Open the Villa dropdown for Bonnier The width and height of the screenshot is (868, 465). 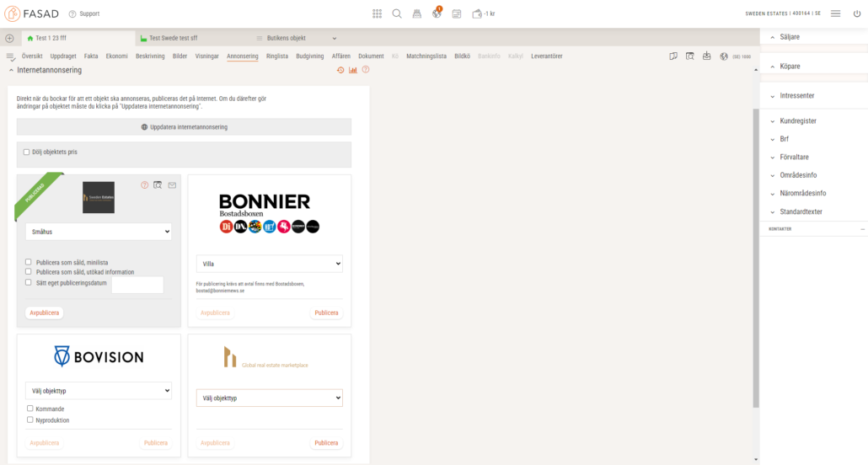[270, 264]
